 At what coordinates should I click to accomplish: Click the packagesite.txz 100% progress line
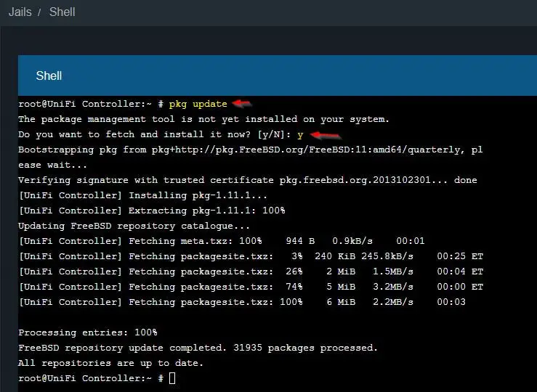pos(242,302)
